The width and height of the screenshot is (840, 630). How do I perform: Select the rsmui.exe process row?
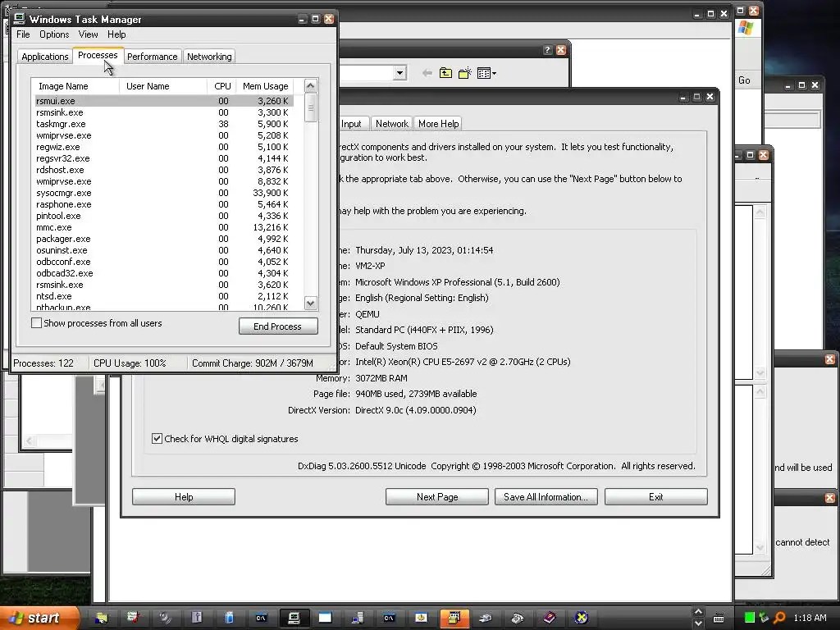pos(163,101)
